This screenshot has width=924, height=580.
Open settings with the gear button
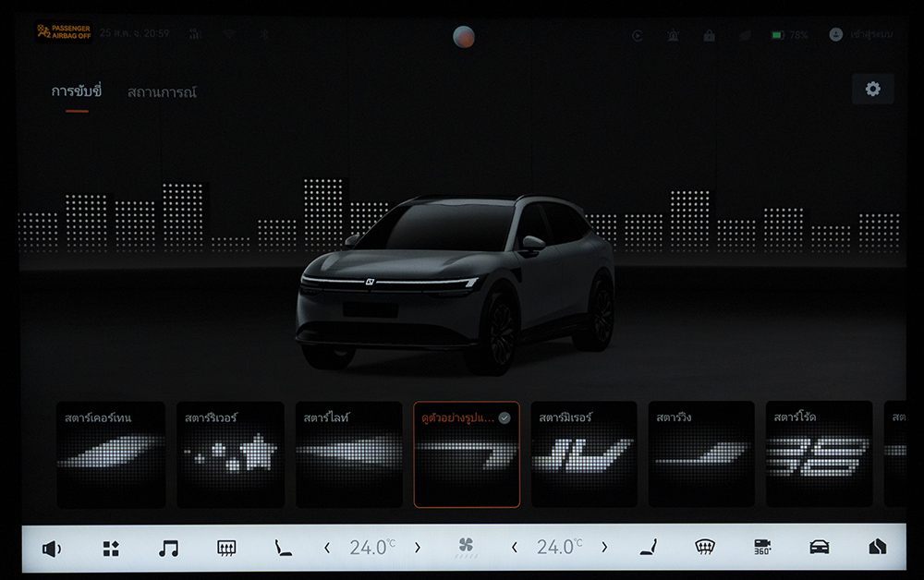click(x=872, y=89)
